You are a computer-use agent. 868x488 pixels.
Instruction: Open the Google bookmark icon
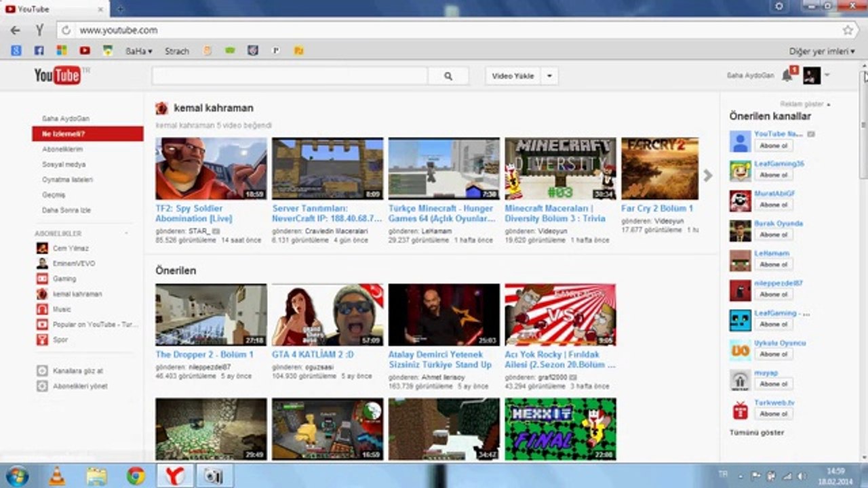coord(16,51)
